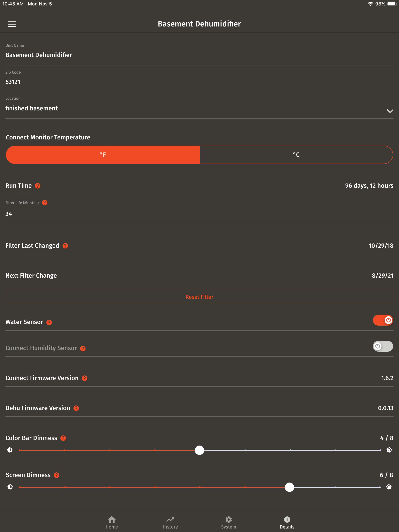Open the System tab
The height and width of the screenshot is (532, 399).
click(x=229, y=522)
